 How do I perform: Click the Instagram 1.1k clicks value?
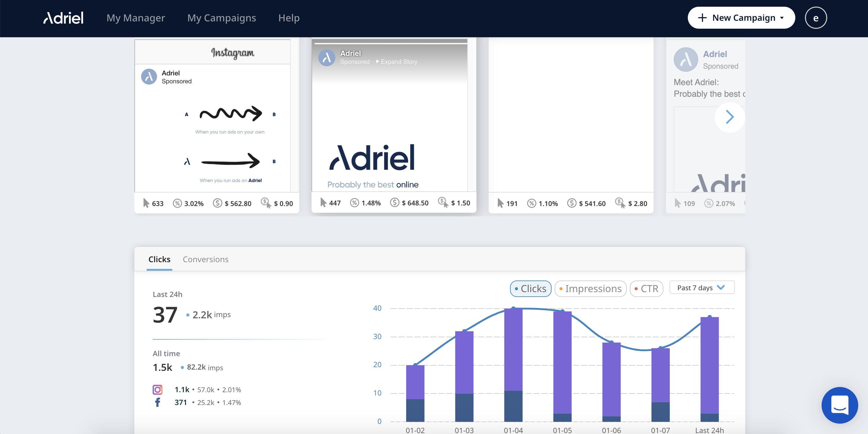pos(182,389)
